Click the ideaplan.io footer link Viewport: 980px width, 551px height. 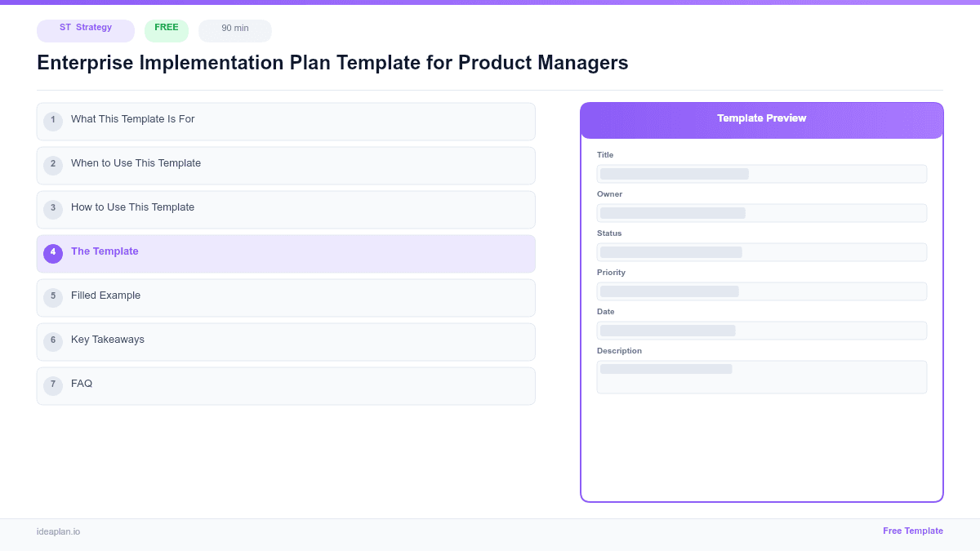(57, 531)
